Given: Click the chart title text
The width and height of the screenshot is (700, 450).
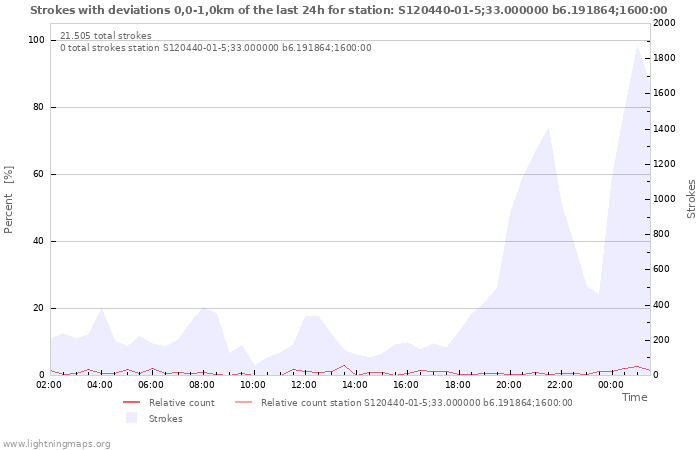Looking at the screenshot, I should (x=349, y=10).
